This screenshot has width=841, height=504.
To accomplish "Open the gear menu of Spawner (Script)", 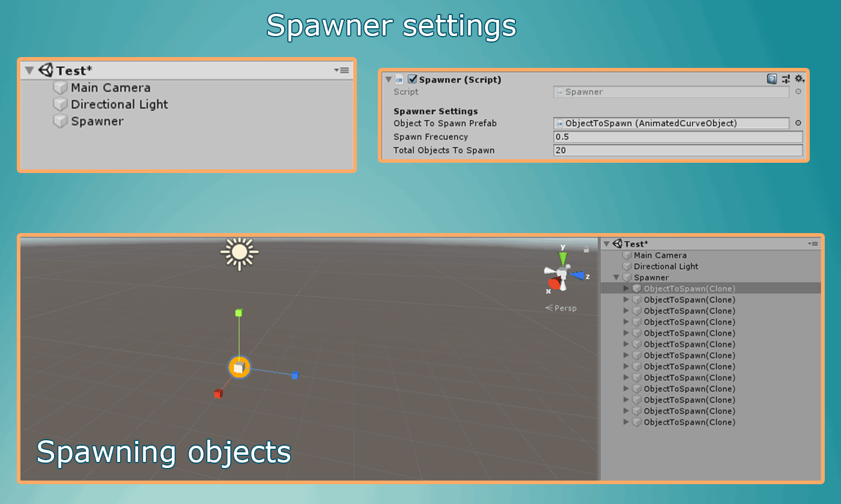I will (x=799, y=79).
